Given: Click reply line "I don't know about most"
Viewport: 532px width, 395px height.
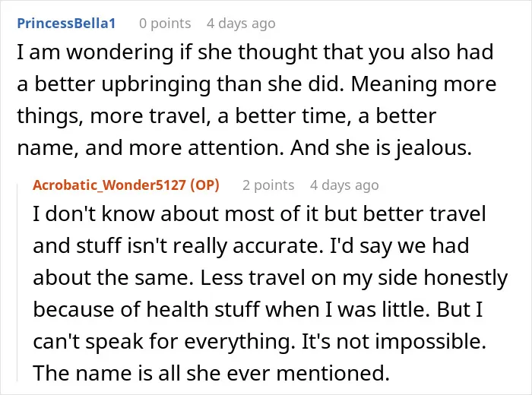Looking at the screenshot, I should (x=259, y=214).
